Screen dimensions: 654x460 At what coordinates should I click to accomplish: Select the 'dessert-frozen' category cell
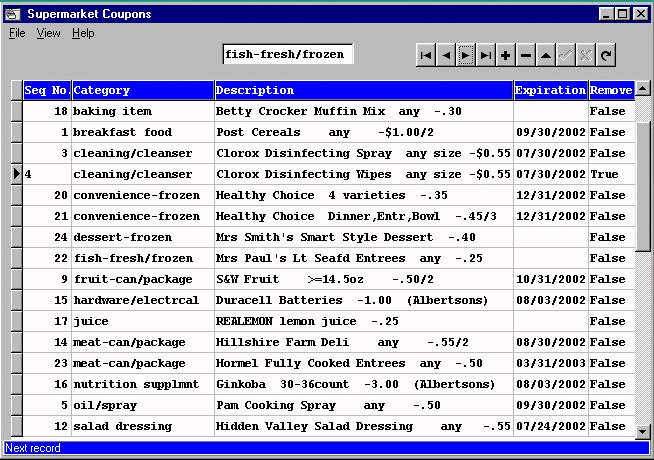tap(143, 237)
